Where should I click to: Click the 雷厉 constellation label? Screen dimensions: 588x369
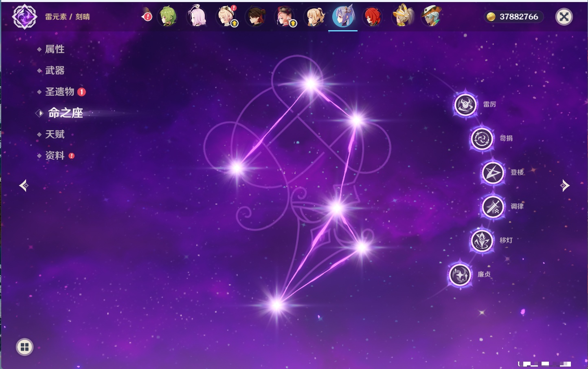489,104
